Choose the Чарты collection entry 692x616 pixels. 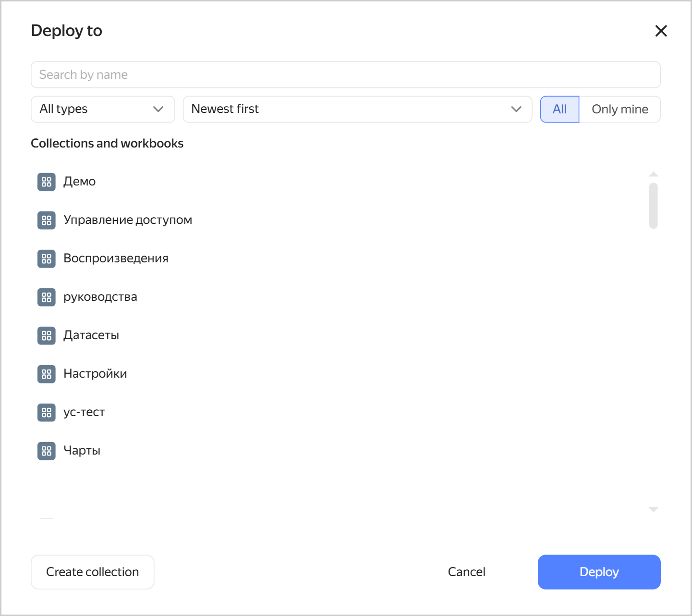82,451
